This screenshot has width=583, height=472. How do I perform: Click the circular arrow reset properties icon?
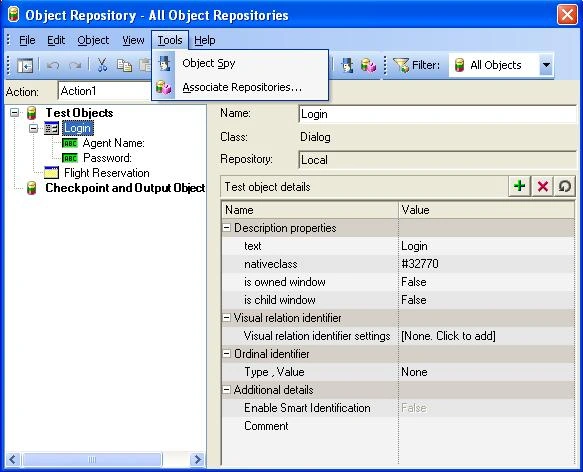(x=564, y=186)
